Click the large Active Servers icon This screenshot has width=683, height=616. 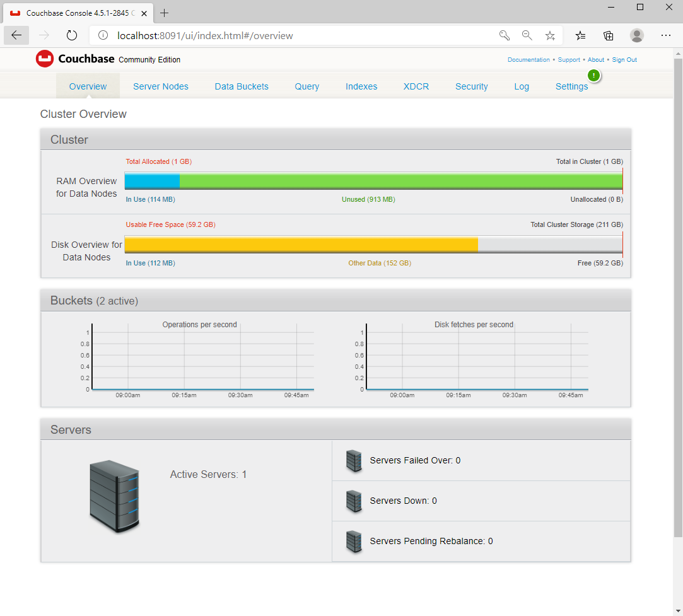[x=114, y=496]
